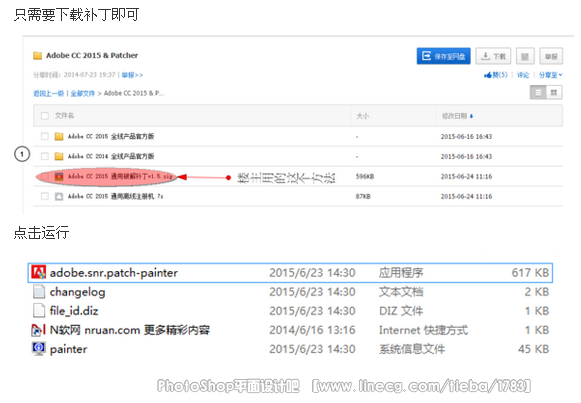Switch to list view layout toggle
This screenshot has height=403, width=581.
(x=538, y=93)
